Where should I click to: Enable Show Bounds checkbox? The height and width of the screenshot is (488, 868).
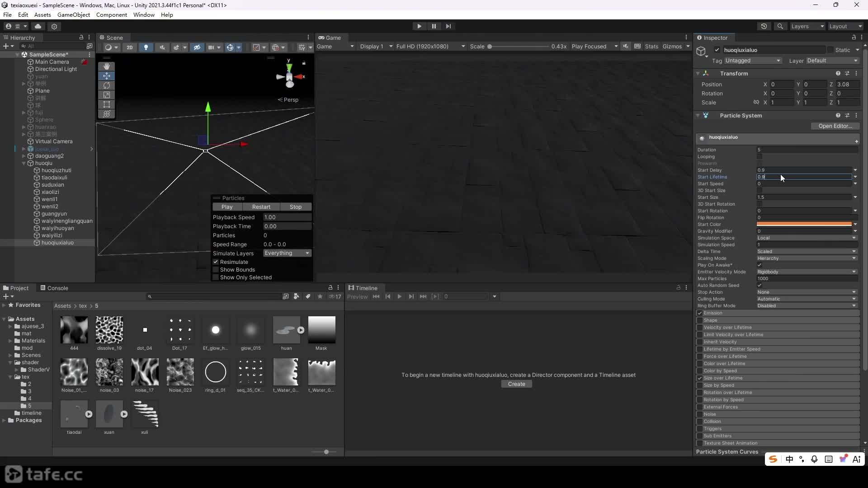click(x=216, y=270)
